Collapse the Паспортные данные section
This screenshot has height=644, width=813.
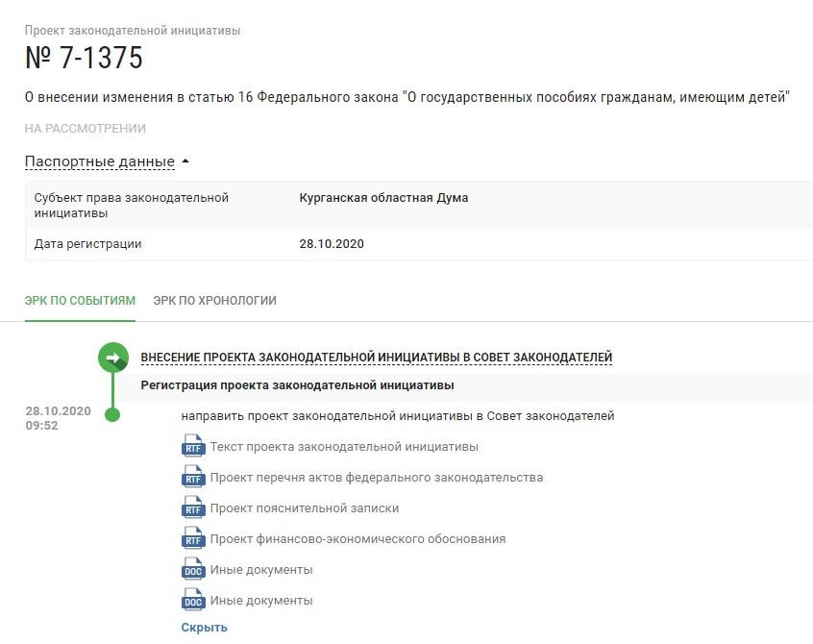(x=100, y=161)
